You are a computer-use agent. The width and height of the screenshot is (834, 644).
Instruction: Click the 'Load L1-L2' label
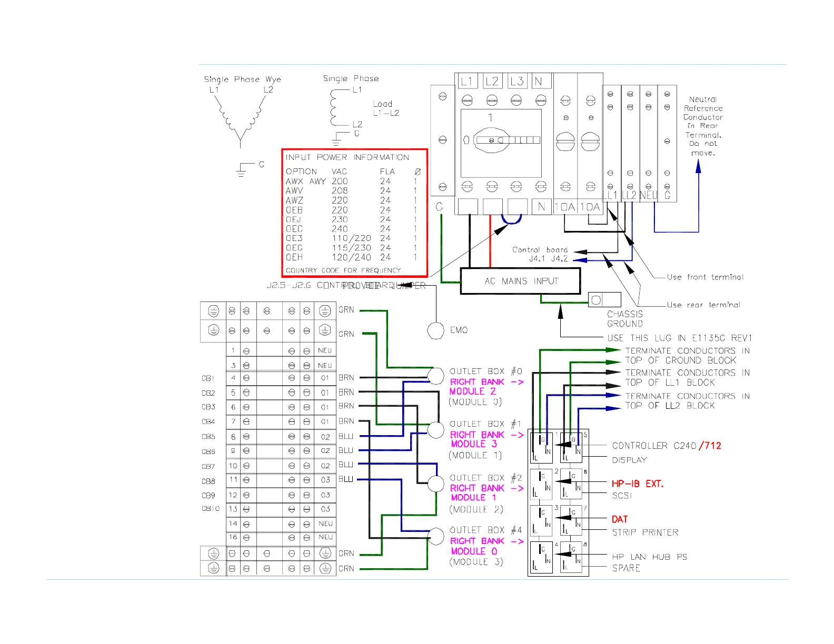tap(386, 108)
